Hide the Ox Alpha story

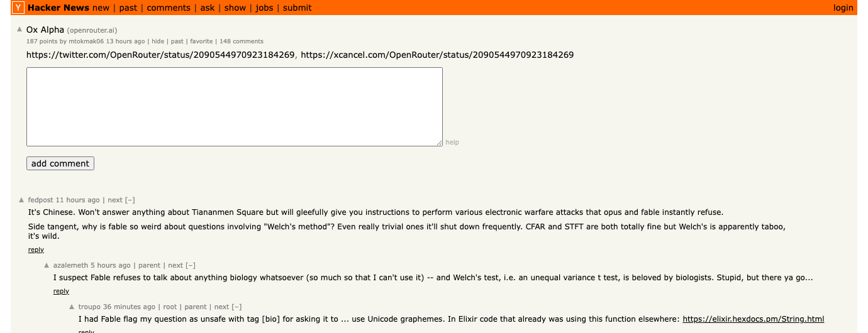pos(158,41)
